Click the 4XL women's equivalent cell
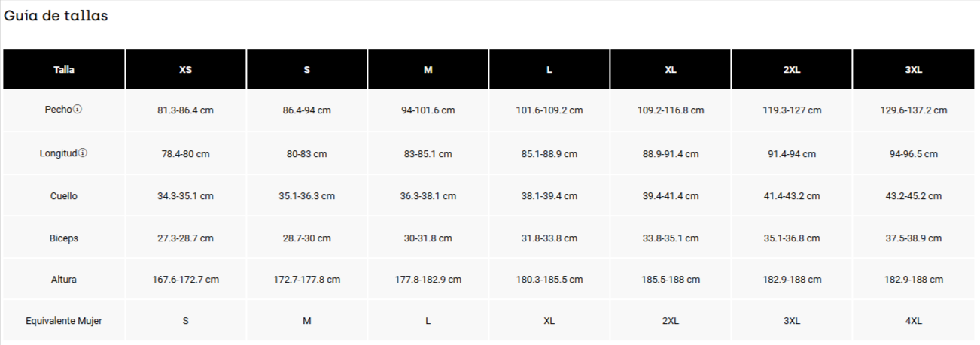This screenshot has width=980, height=345. coord(913,321)
